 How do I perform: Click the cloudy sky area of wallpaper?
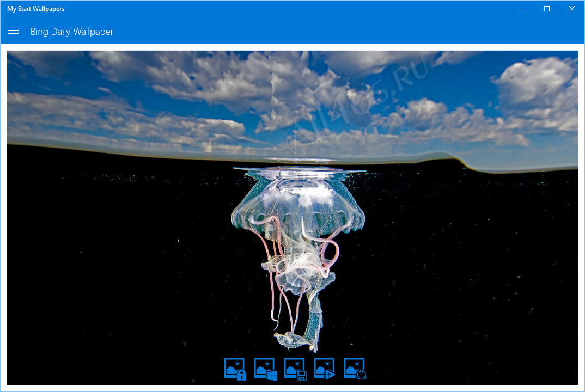[x=292, y=101]
